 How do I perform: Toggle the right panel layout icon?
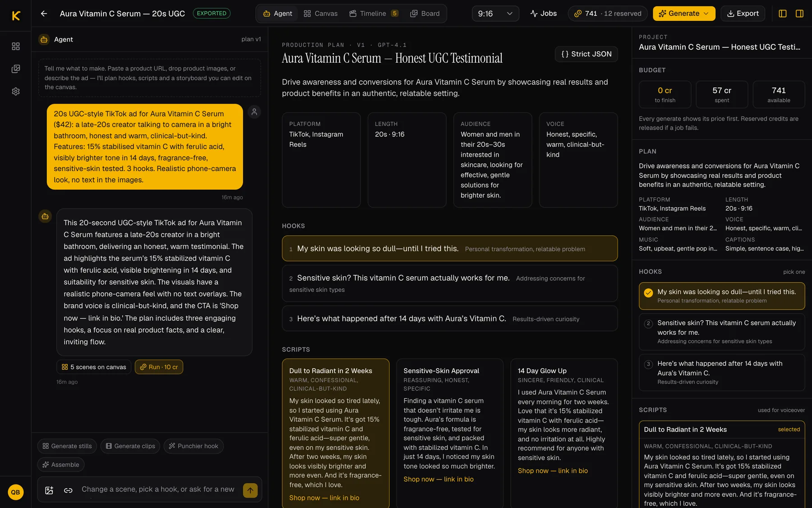point(799,14)
